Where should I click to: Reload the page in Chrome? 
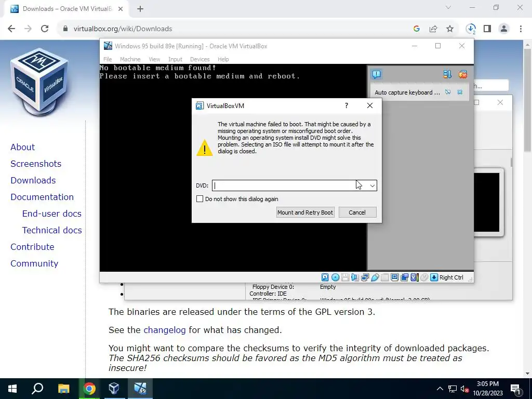45,29
